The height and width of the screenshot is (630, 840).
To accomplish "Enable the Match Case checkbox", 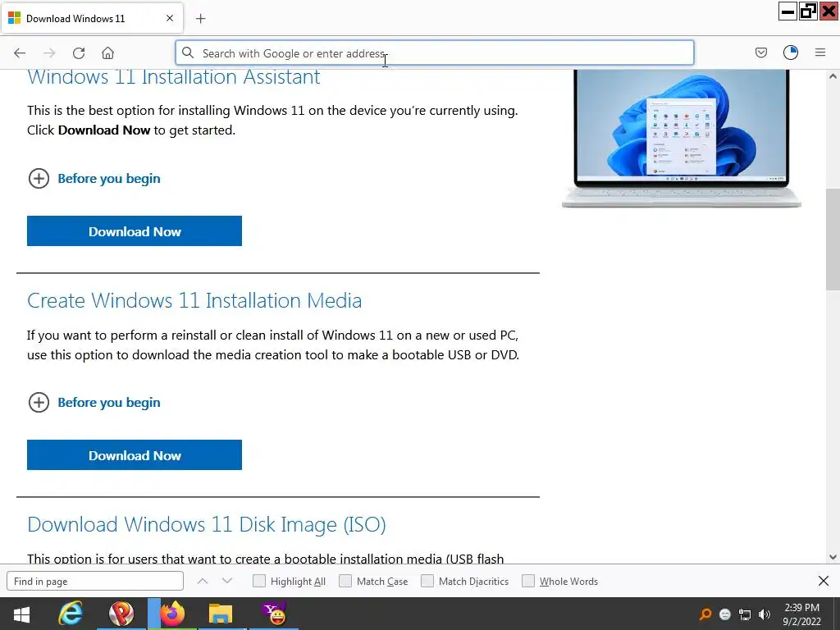I will [x=345, y=582].
